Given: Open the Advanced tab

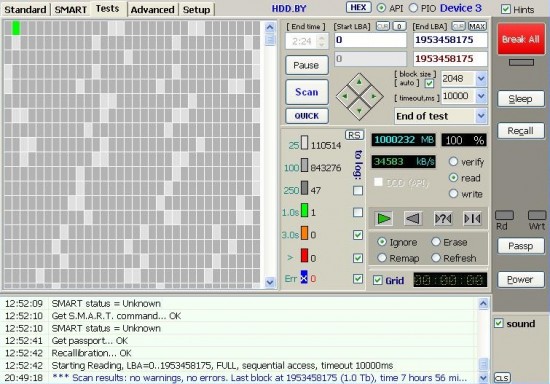Looking at the screenshot, I should click(x=152, y=9).
